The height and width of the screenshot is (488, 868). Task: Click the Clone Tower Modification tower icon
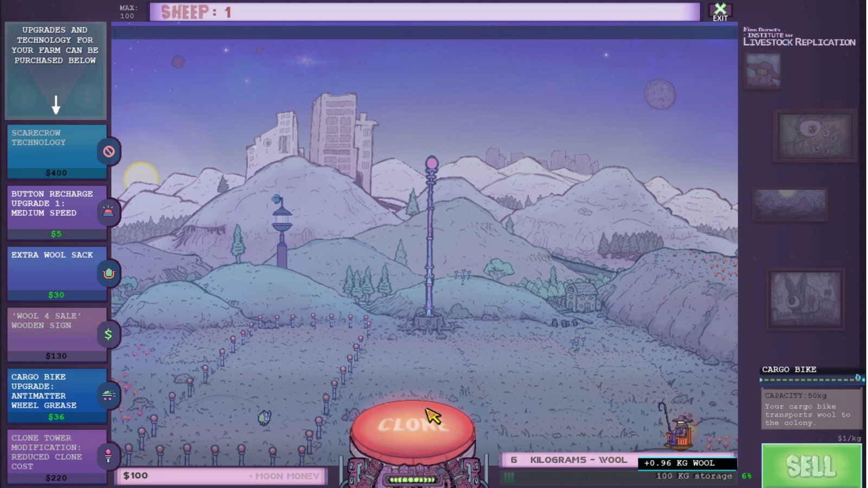108,456
